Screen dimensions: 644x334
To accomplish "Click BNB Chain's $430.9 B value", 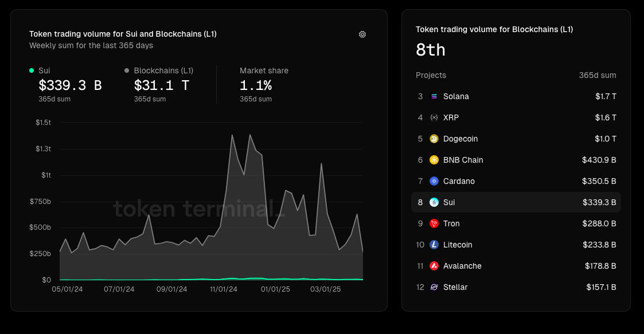I will tap(599, 160).
